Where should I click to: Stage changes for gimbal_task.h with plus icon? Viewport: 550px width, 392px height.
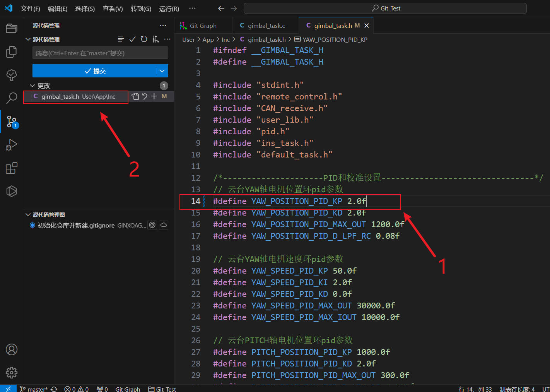pyautogui.click(x=154, y=96)
